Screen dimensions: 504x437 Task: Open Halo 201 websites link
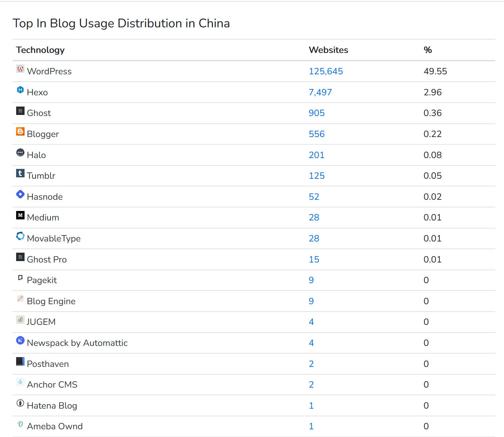317,155
